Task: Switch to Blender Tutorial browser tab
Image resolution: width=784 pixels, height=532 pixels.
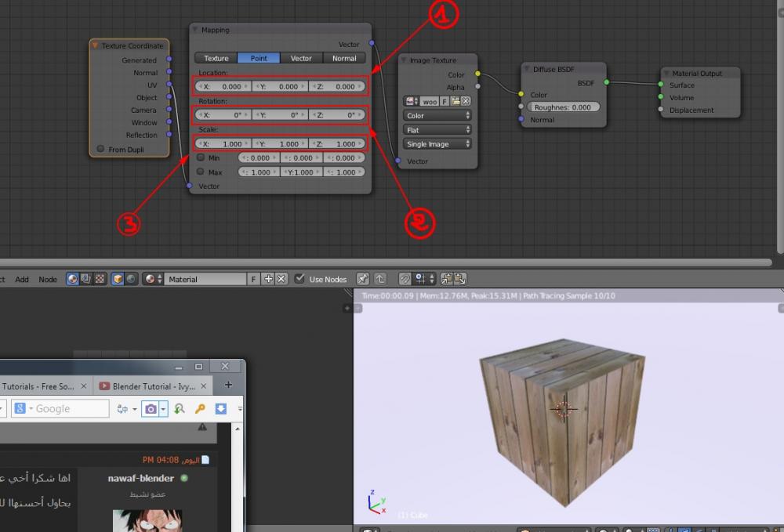Action: 152,386
